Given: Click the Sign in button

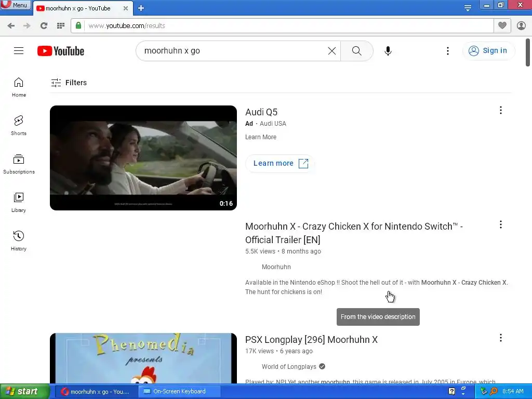Looking at the screenshot, I should pos(488,50).
